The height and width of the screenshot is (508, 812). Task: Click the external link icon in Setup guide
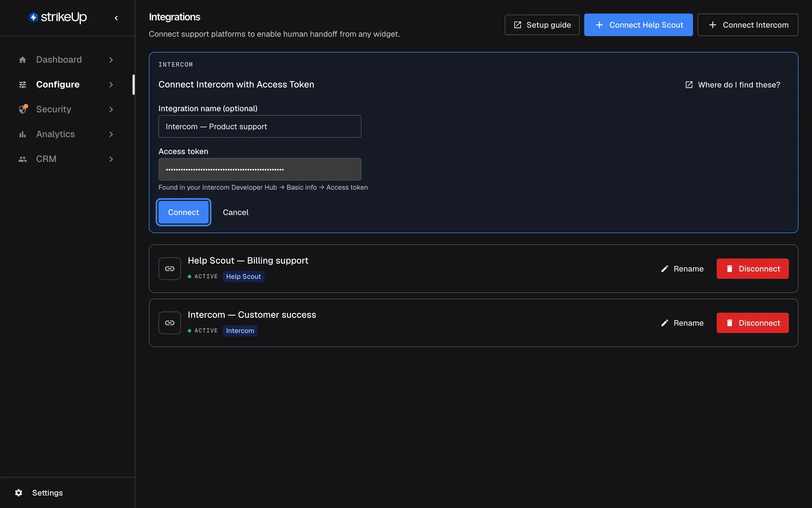[517, 25]
